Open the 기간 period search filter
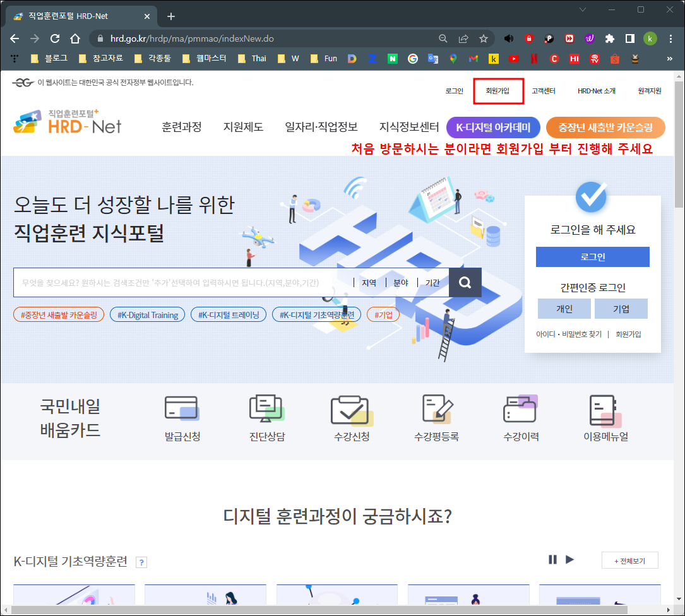Screen dimensions: 685x616 tap(432, 282)
